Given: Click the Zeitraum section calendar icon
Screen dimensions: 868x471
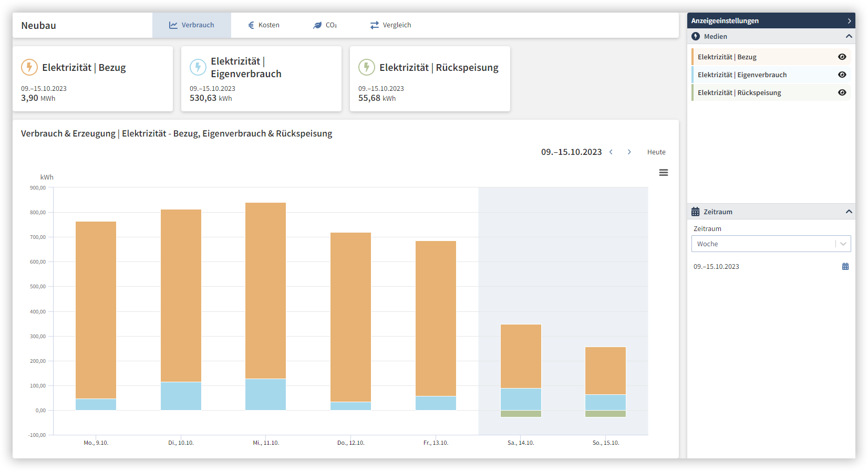Looking at the screenshot, I should (x=696, y=212).
